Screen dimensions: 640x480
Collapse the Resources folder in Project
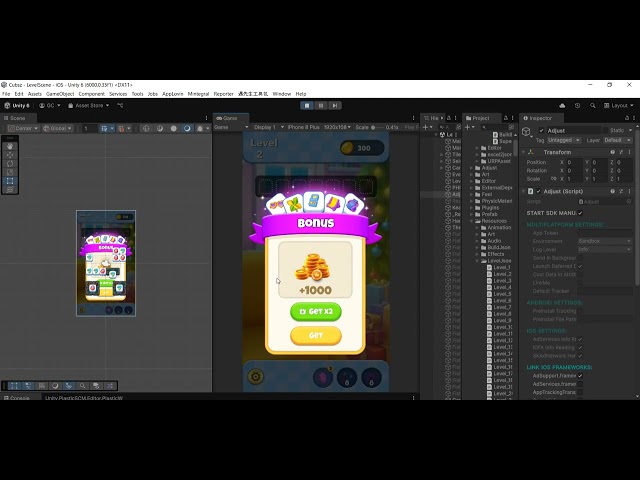[472, 221]
